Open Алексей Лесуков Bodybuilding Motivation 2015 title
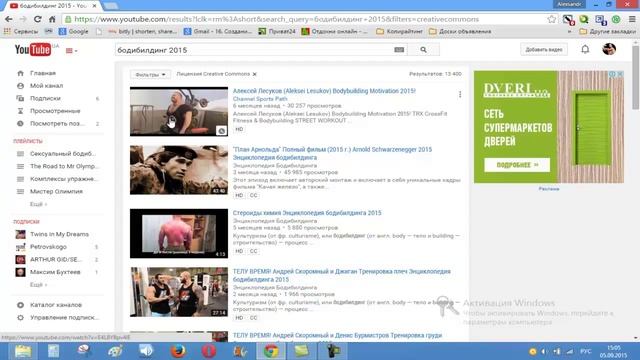Image resolution: width=640 pixels, height=360 pixels. 324,91
